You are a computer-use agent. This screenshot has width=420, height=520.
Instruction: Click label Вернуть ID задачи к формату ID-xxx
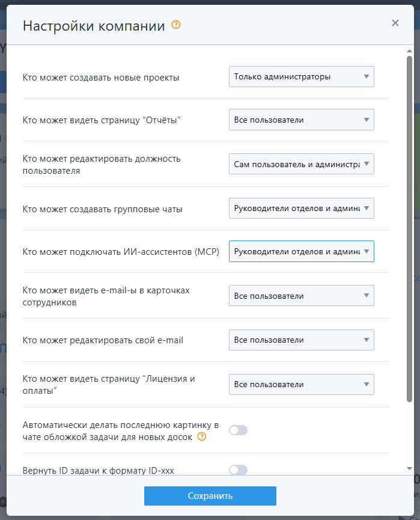[x=98, y=471]
